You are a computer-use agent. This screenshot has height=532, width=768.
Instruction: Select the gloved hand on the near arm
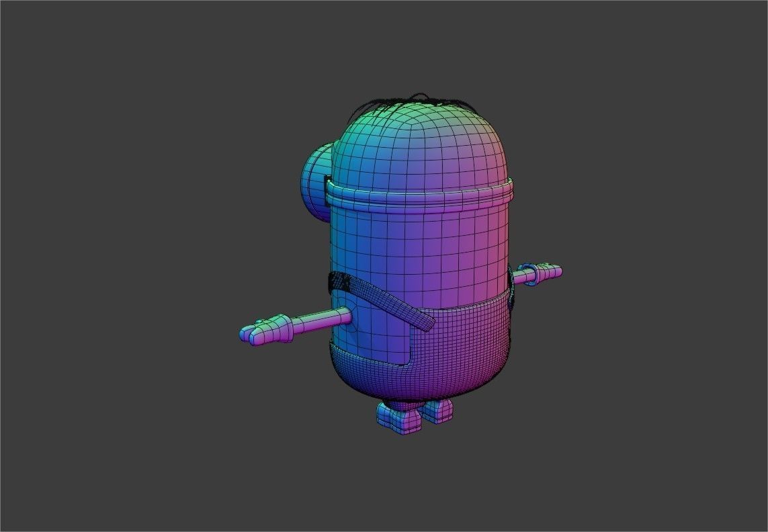click(266, 330)
